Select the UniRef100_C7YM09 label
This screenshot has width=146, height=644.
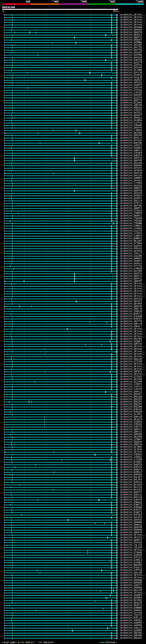click(131, 183)
